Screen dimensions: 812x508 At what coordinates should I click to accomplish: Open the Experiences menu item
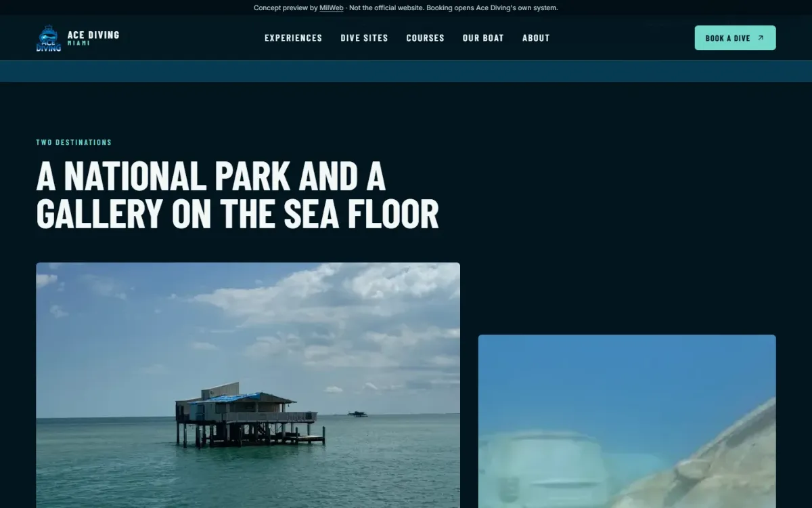294,38
